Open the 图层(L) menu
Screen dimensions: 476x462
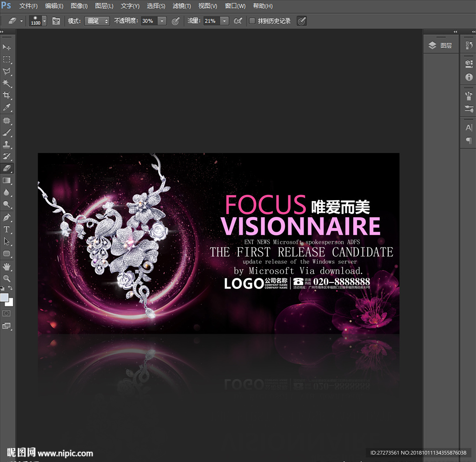(104, 6)
